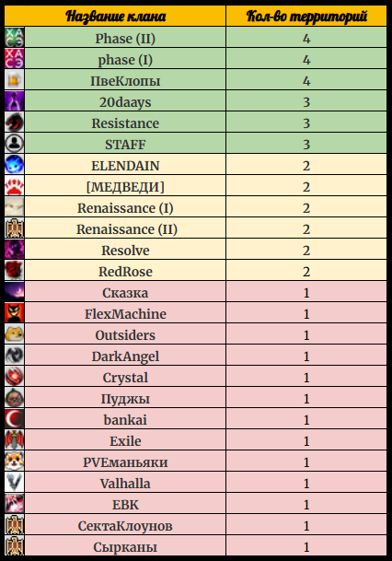392x561 pixels.
Task: Click the doge icon next to Outsiders
Action: 15,333
